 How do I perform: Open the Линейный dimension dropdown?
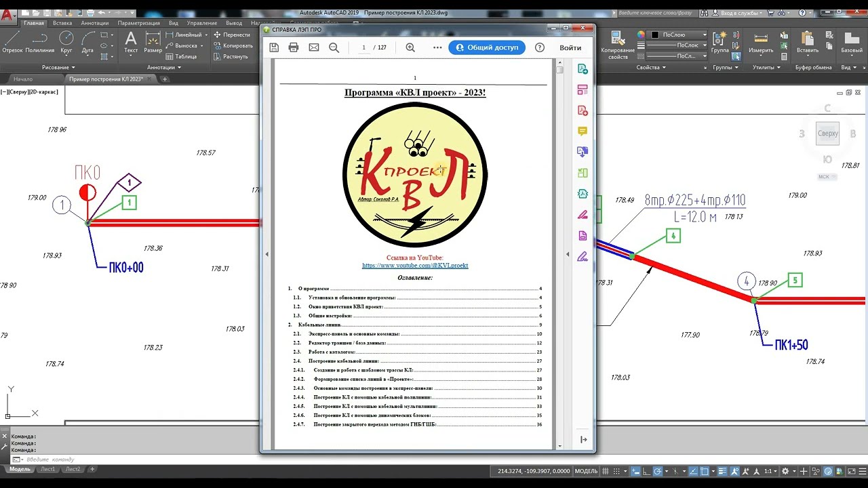(x=205, y=35)
